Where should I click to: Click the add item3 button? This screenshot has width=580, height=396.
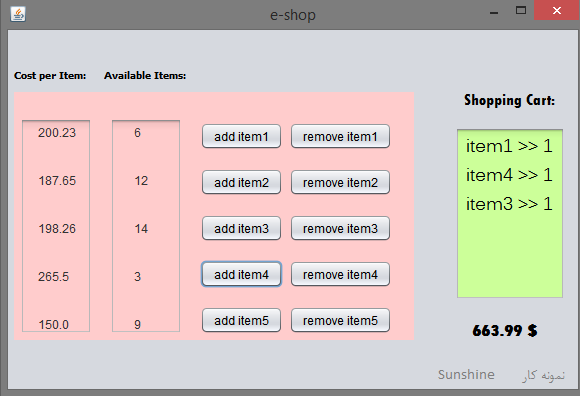pos(241,229)
